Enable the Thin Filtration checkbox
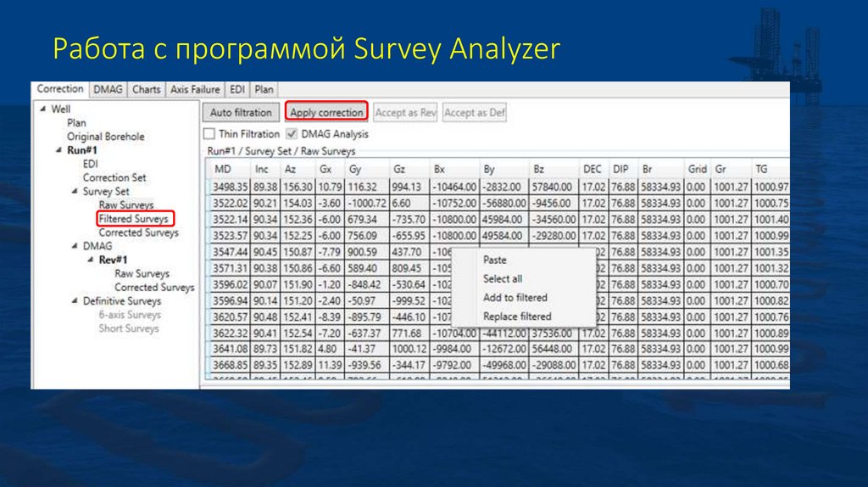Image resolution: width=868 pixels, height=487 pixels. (209, 134)
